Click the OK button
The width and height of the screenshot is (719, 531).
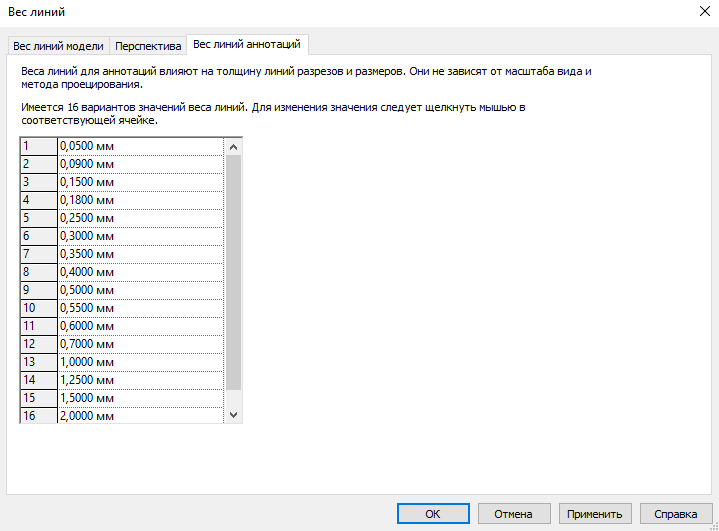[x=433, y=513]
